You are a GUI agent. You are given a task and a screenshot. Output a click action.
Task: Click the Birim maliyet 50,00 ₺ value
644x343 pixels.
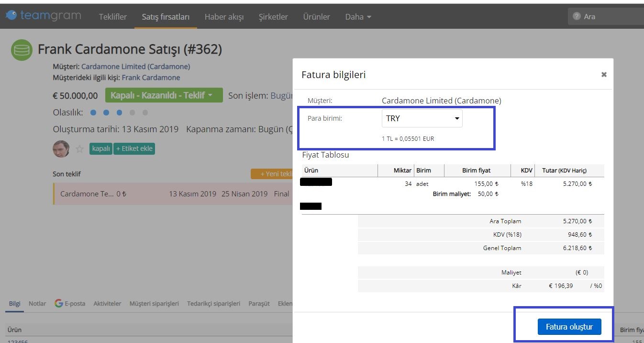488,194
